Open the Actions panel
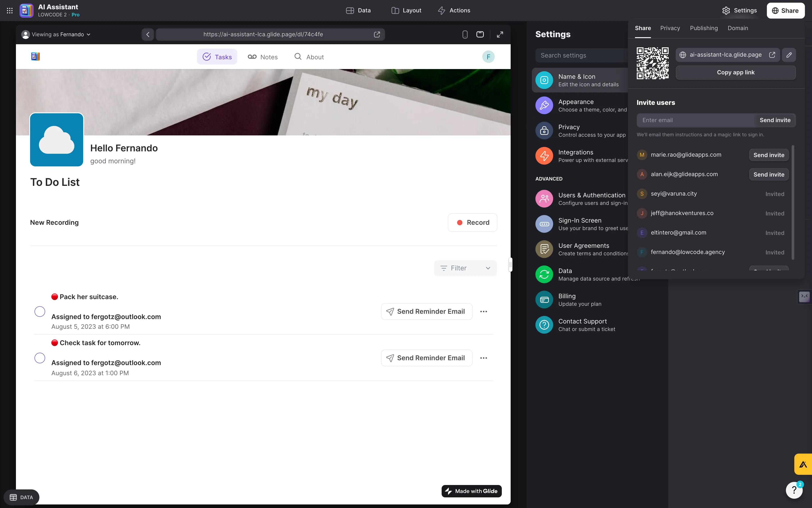812x508 pixels. click(454, 10)
